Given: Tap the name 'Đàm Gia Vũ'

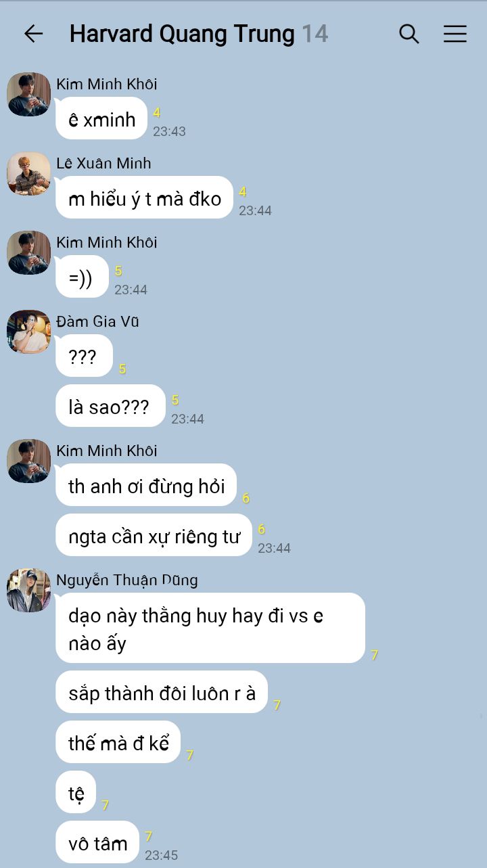Looking at the screenshot, I should click(x=97, y=321).
